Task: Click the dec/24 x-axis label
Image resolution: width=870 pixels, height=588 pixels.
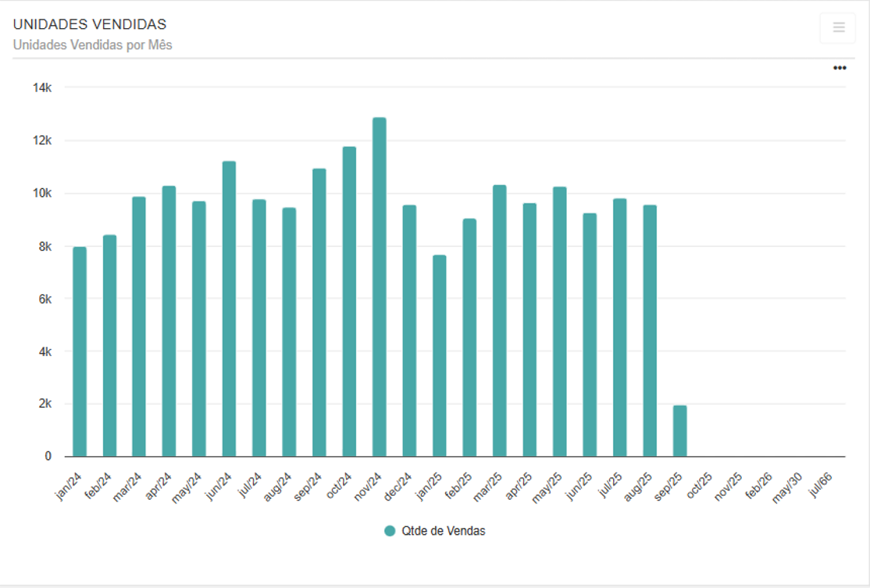Action: click(398, 486)
